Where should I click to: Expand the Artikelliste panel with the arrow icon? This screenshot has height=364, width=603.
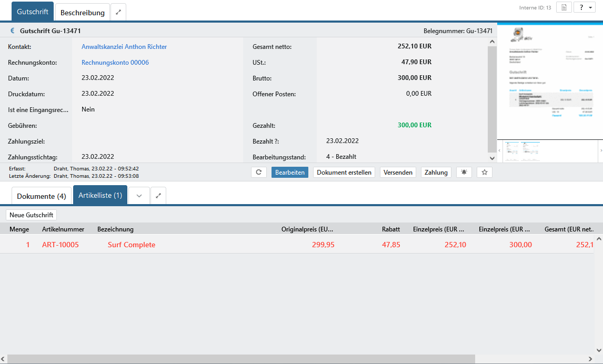(158, 196)
